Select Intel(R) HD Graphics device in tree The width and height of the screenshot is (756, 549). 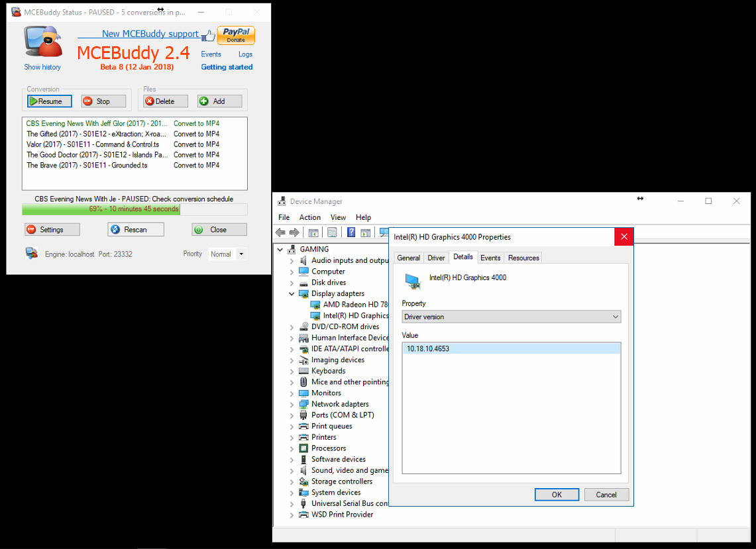tap(355, 316)
